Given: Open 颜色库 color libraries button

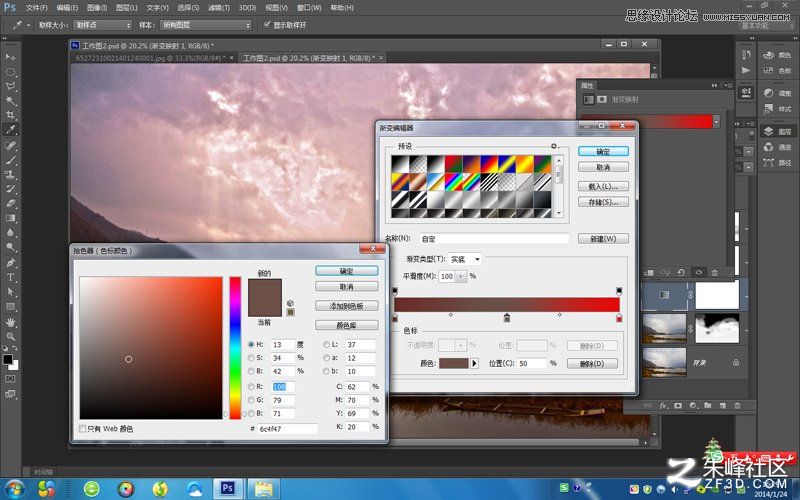Looking at the screenshot, I should tap(346, 326).
